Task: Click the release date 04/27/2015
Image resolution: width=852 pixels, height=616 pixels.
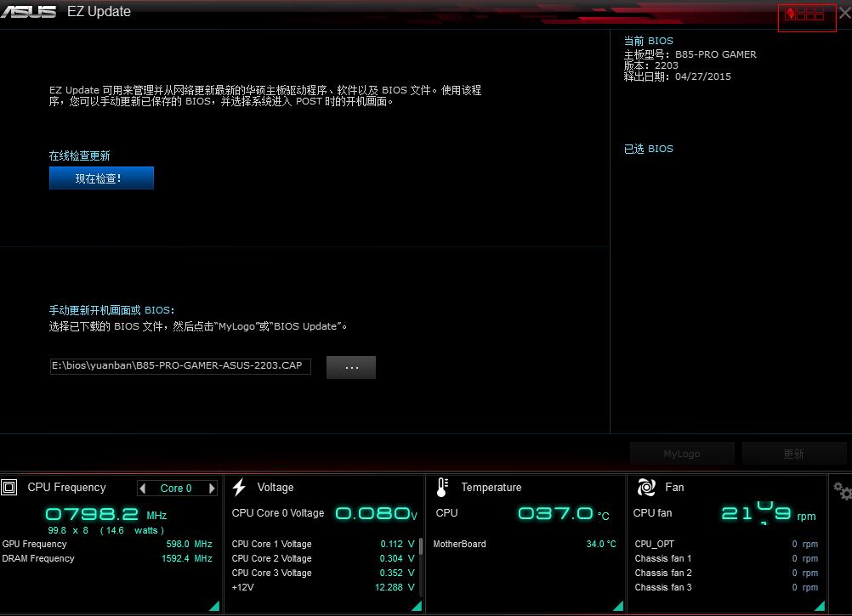Action: click(x=703, y=76)
